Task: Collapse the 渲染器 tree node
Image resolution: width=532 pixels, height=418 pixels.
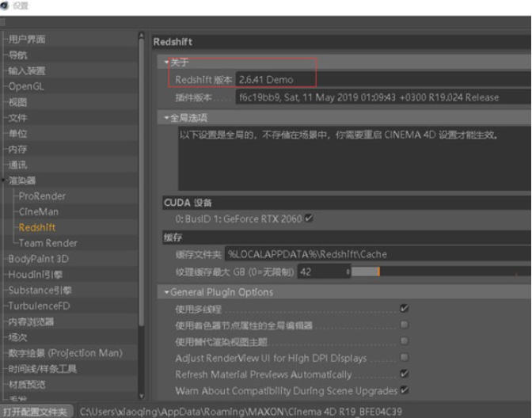Action: click(3, 180)
